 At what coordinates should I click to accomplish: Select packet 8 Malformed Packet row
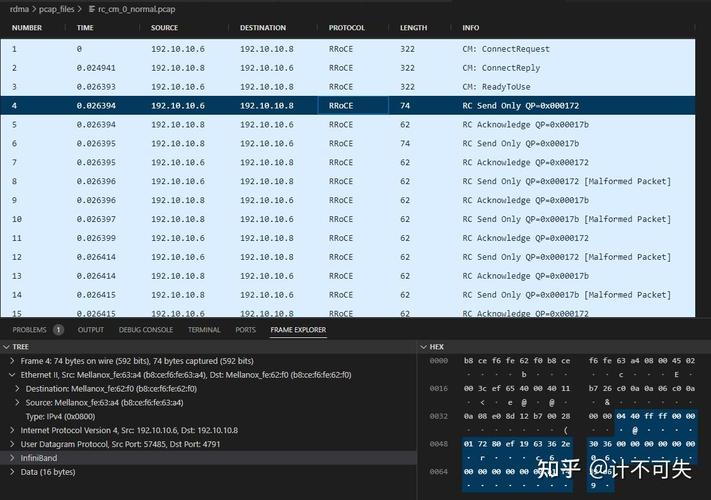point(348,181)
